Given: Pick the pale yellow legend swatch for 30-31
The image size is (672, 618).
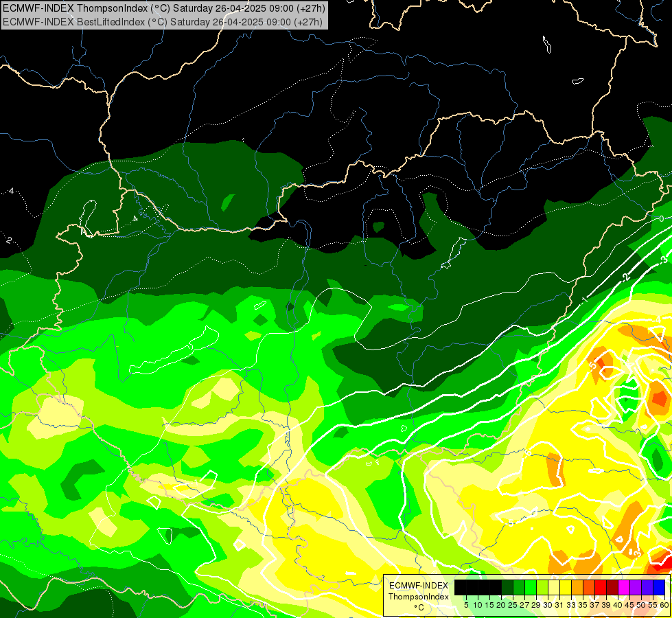Looking at the screenshot, I should 554,587.
